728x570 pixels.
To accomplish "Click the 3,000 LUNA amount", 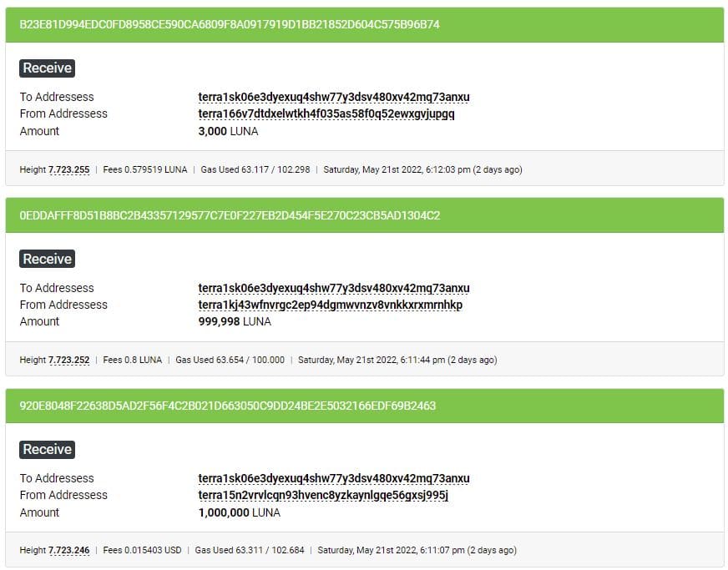I will point(228,131).
